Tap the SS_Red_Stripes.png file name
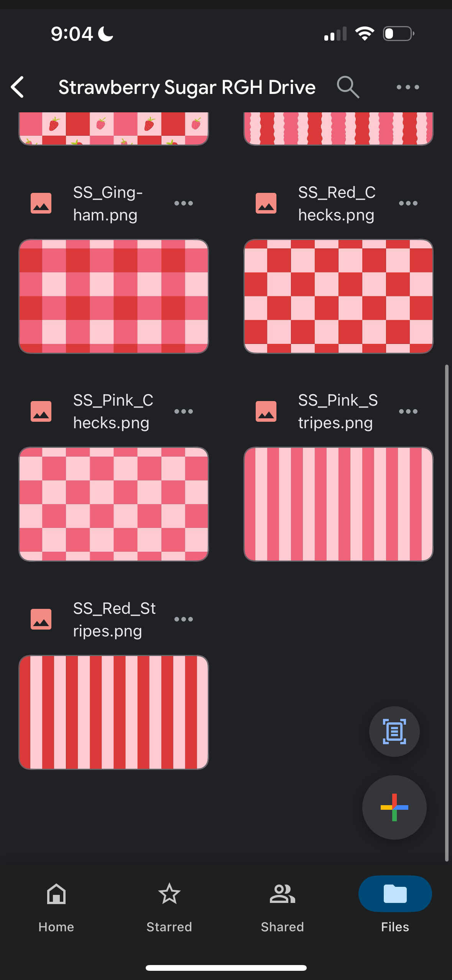Screen dimensions: 452x980 114,619
